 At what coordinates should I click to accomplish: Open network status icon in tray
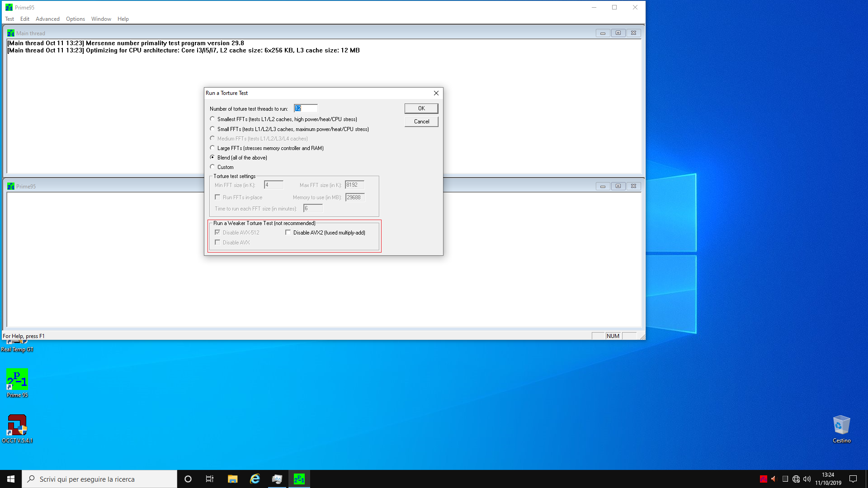(x=796, y=479)
